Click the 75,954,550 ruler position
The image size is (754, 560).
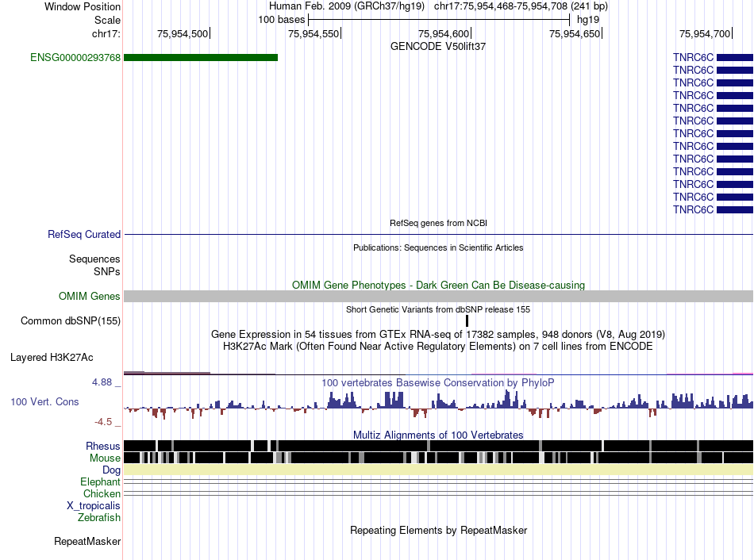click(x=314, y=33)
